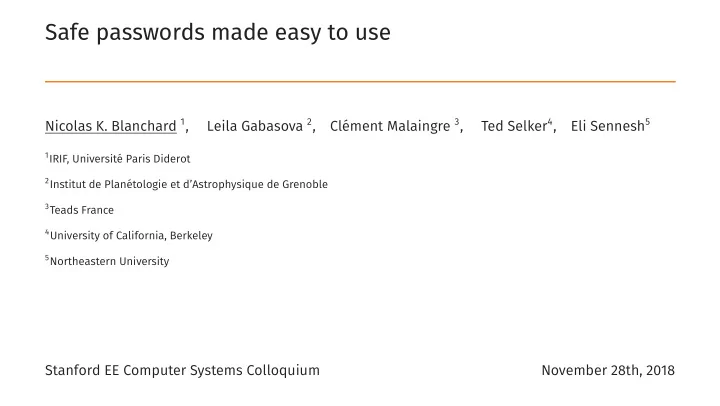Click author name Leila Gabasova
Screen dimensions: 720x406
[x=255, y=126]
